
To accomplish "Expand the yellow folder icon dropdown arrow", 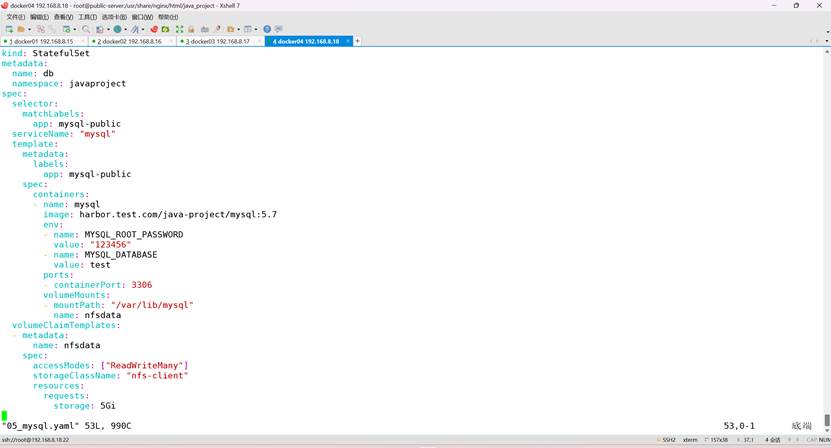I will (x=238, y=29).
